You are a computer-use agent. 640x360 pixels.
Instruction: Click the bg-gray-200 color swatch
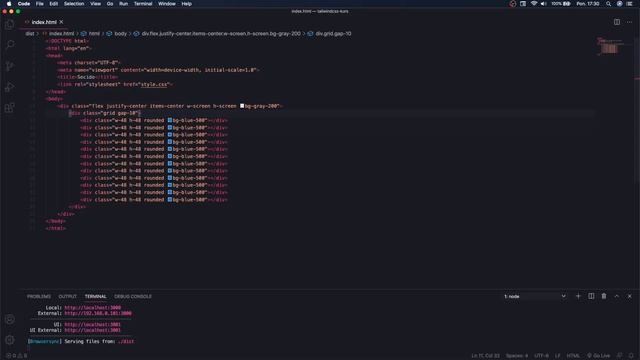pos(242,106)
